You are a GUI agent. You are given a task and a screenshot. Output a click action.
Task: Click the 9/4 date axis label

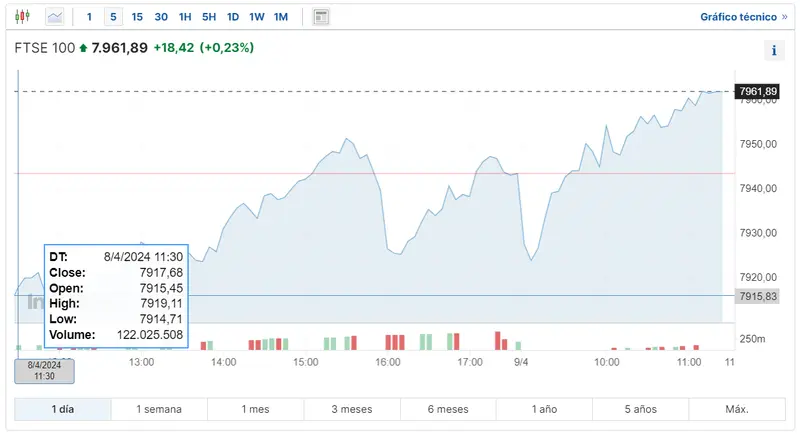point(521,362)
